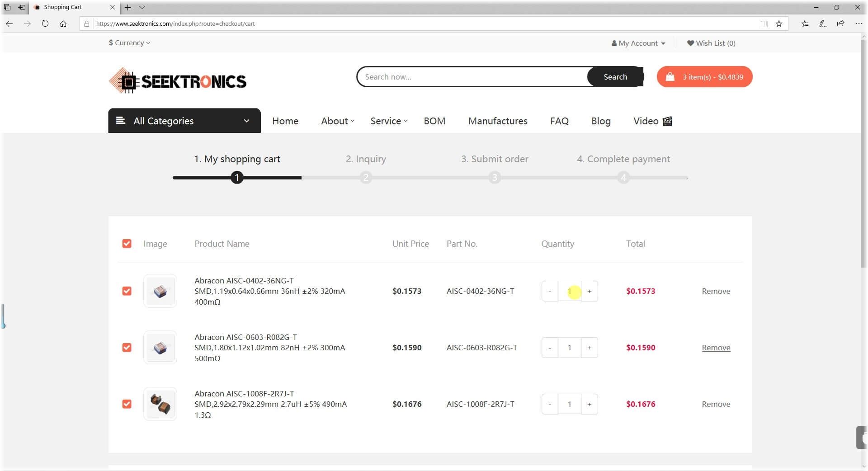Click step 4 Complete payment progress marker
Viewport: 868px width, 471px height.
tap(623, 178)
